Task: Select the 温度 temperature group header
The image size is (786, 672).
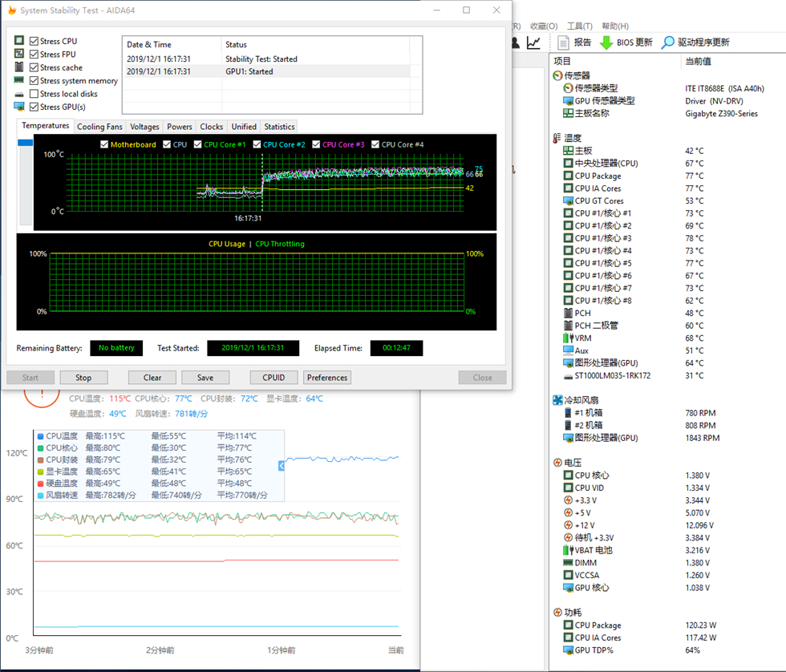Action: click(x=573, y=138)
